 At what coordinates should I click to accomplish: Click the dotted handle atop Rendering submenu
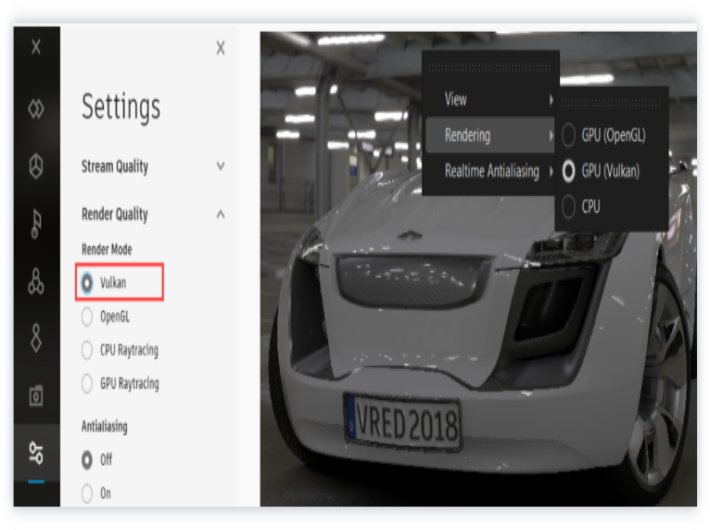click(611, 104)
